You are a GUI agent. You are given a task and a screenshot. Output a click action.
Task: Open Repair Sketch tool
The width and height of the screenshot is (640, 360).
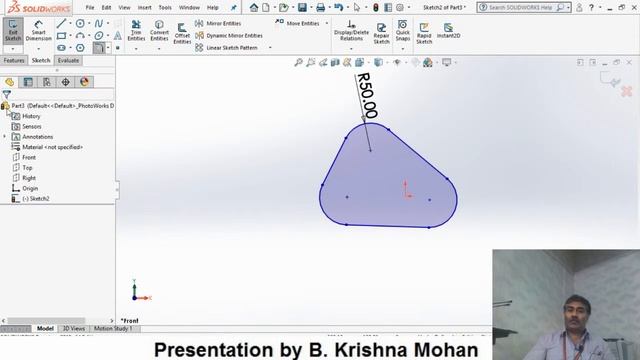(x=381, y=33)
